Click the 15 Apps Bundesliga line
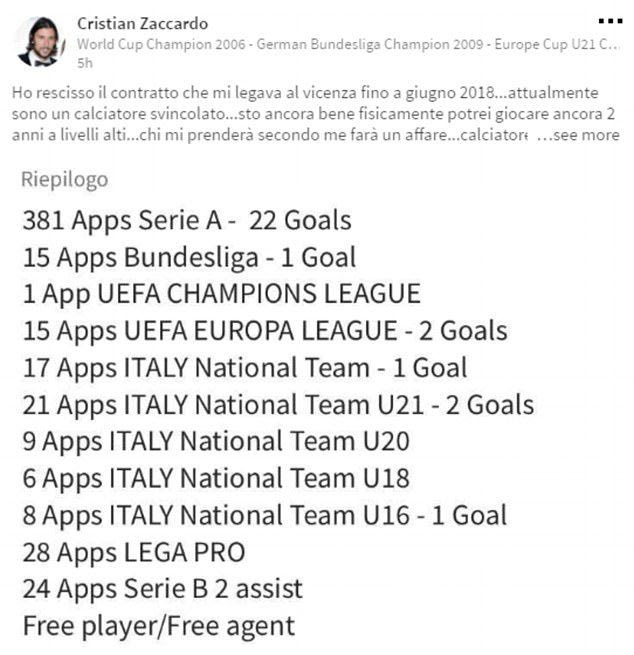This screenshot has height=655, width=634. click(x=188, y=257)
